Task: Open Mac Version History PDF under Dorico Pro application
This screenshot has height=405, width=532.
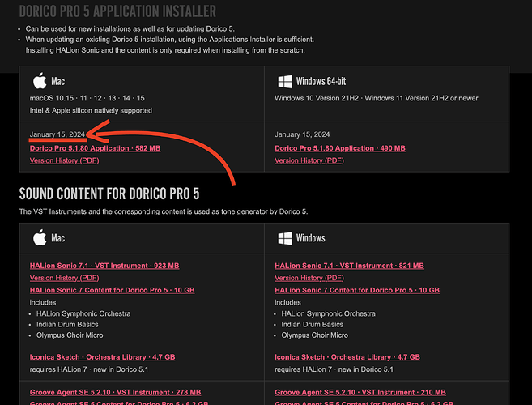Action: [x=64, y=160]
